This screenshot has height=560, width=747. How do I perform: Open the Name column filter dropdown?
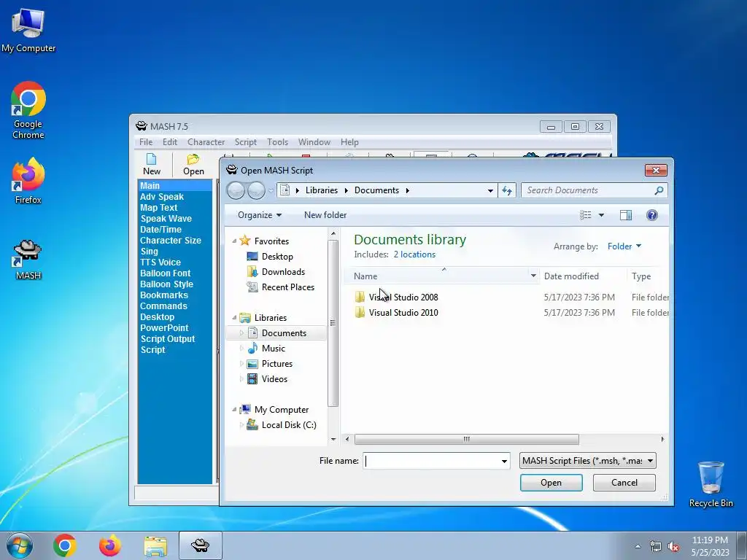533,276
